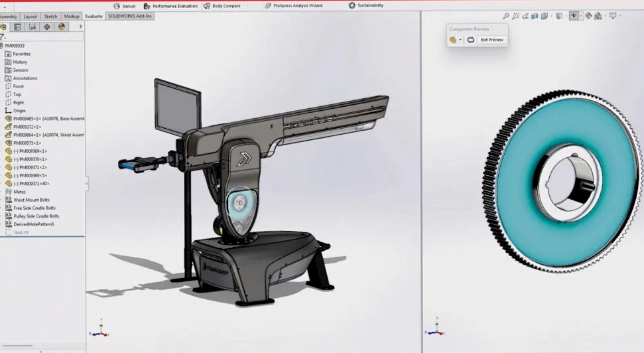Open the ConfigurationManager tab icon
Image resolution: width=644 pixels, height=353 pixels.
coord(32,27)
